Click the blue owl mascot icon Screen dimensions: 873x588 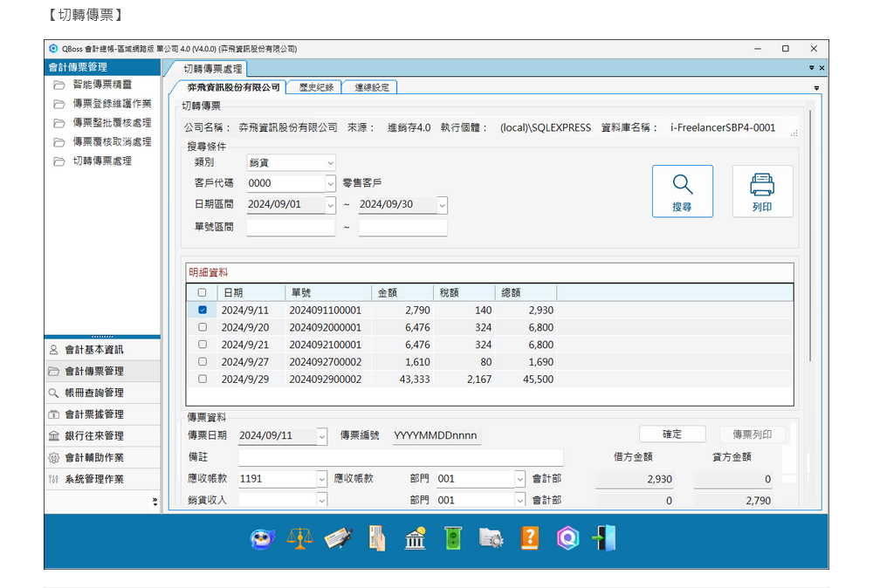262,538
